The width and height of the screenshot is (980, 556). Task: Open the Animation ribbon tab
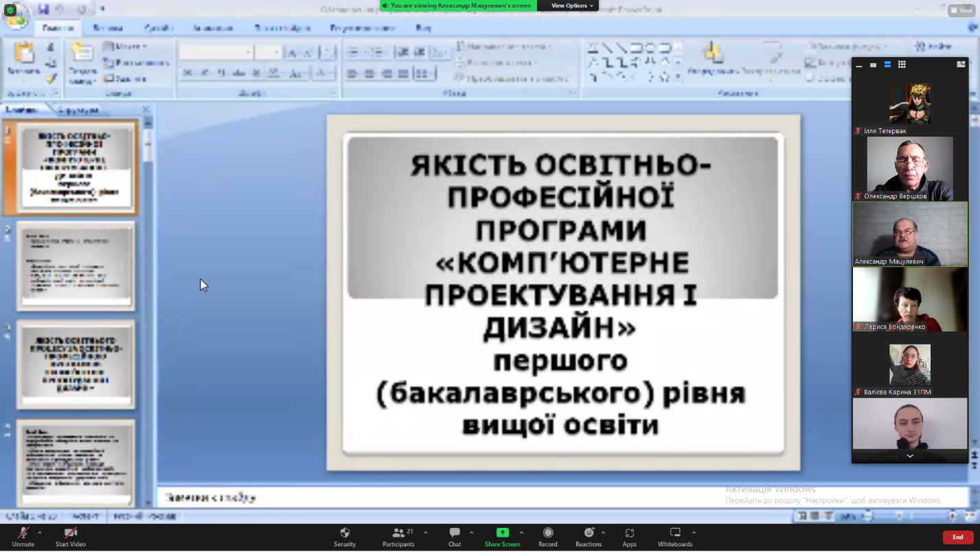pos(213,28)
